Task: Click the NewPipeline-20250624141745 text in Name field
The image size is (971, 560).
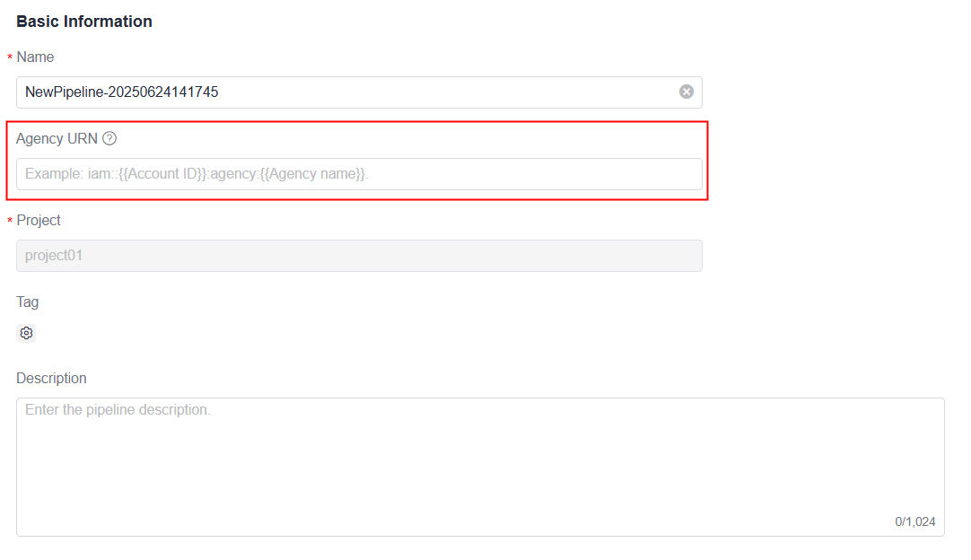Action: point(121,92)
